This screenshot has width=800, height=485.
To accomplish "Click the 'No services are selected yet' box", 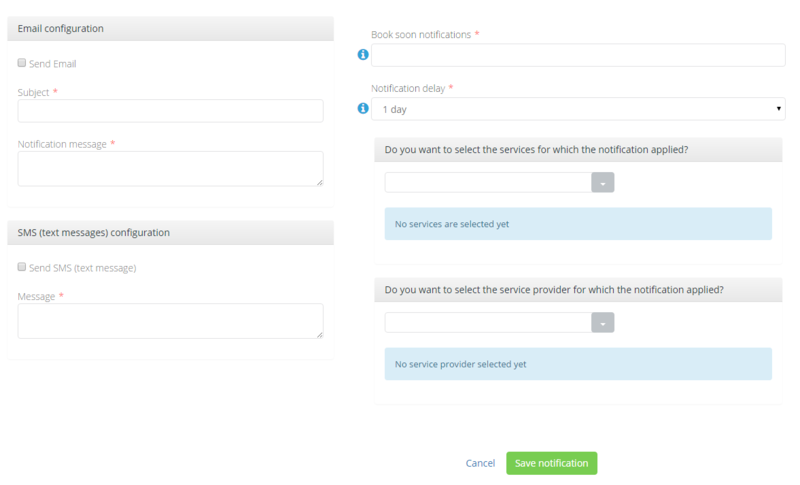I will 578,224.
